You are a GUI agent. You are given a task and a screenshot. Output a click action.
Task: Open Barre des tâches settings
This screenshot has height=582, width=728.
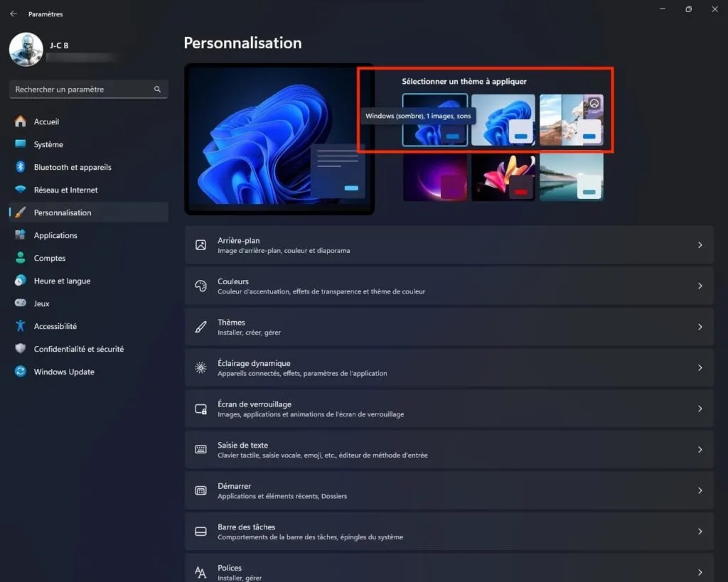pos(449,532)
